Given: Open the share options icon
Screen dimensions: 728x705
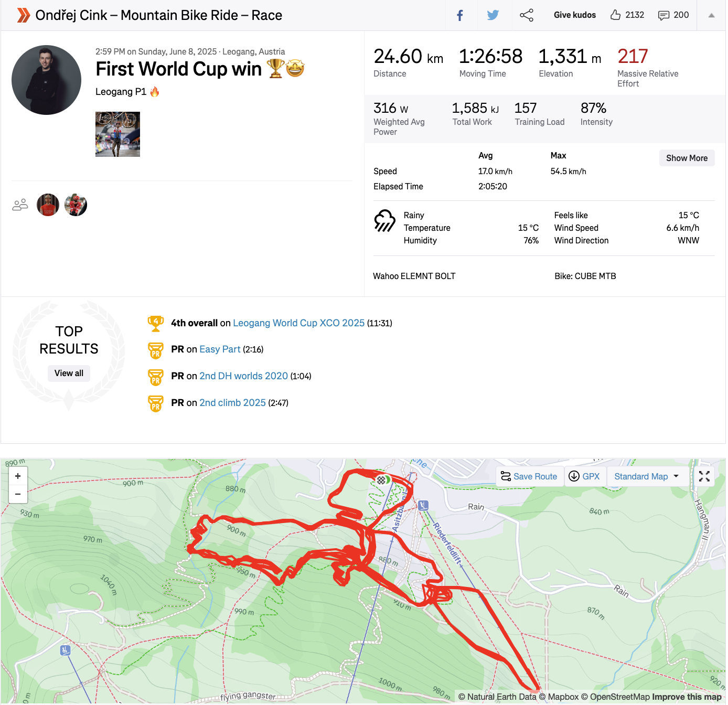Looking at the screenshot, I should click(x=527, y=15).
